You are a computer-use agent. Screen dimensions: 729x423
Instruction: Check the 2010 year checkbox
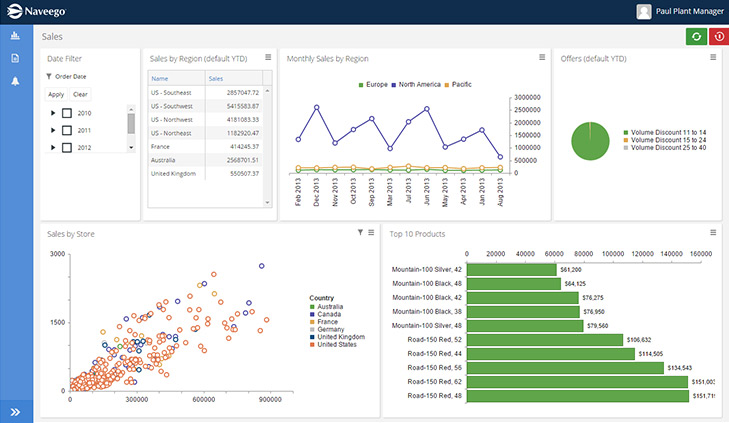(x=67, y=113)
